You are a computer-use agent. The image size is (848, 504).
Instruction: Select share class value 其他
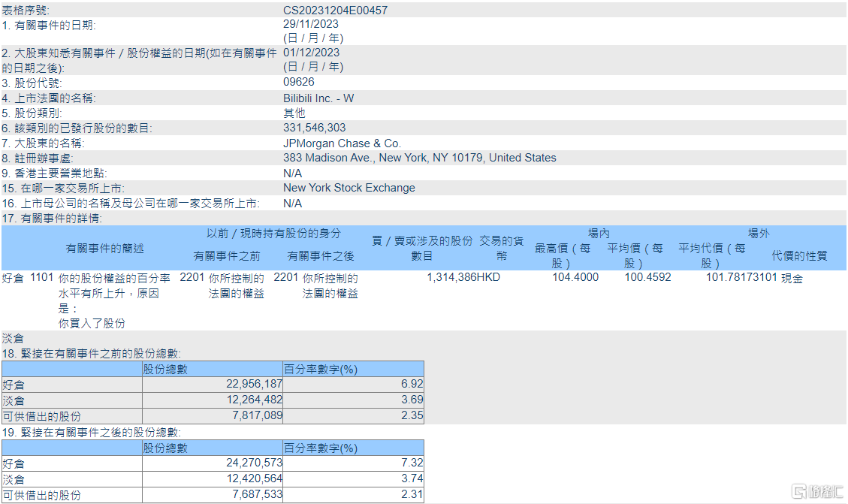coord(294,113)
